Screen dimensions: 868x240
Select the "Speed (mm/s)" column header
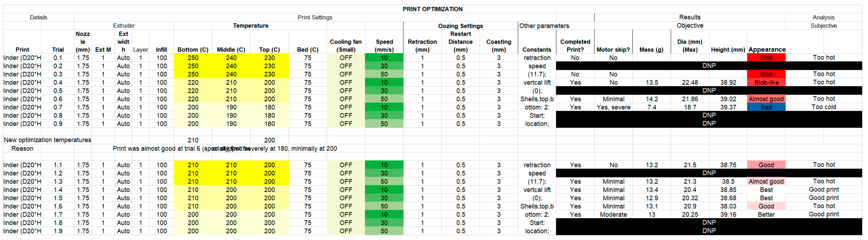(x=384, y=45)
